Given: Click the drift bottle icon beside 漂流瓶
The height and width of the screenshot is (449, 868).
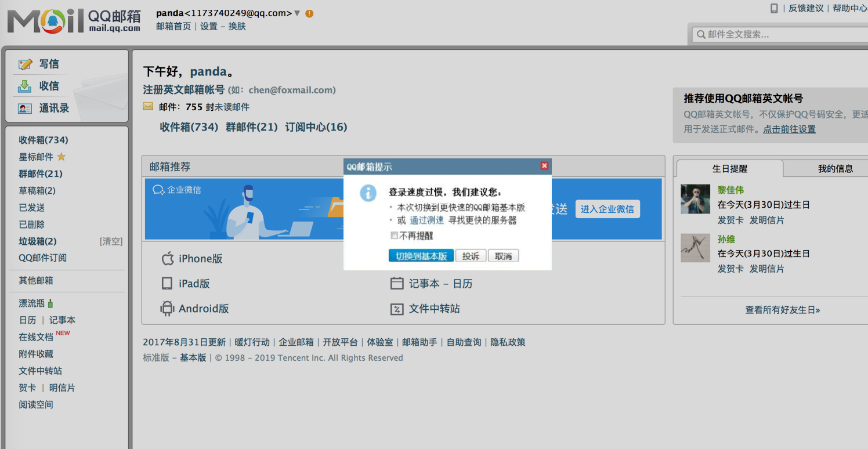Looking at the screenshot, I should [50, 303].
